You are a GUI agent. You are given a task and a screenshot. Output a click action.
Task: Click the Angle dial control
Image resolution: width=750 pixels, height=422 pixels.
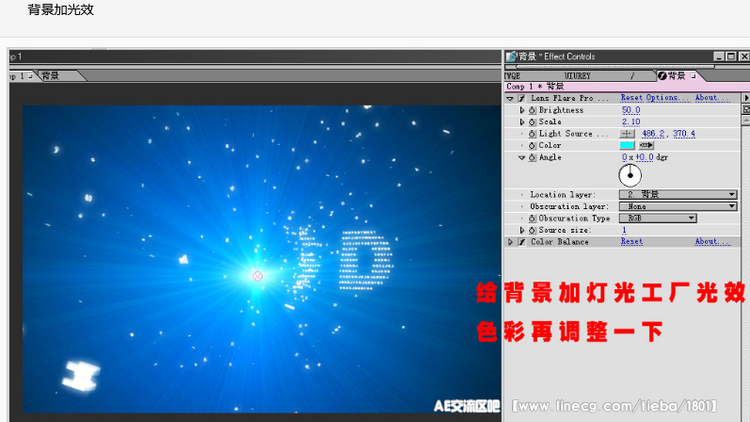pos(630,175)
